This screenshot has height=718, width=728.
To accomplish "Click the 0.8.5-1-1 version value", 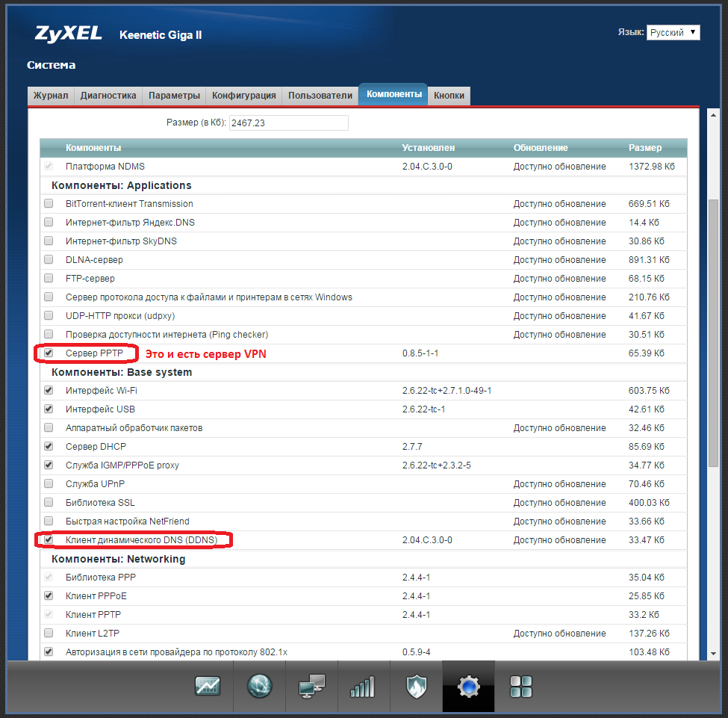I will 420,353.
